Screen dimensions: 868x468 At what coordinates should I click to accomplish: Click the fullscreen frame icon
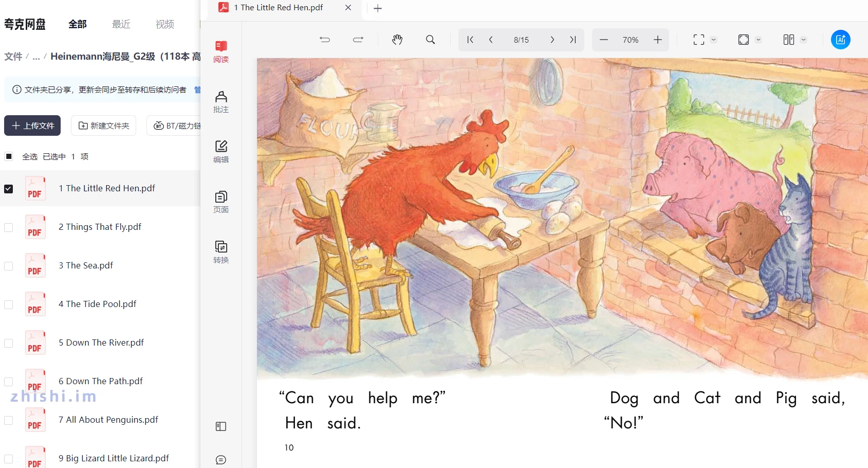coord(699,40)
